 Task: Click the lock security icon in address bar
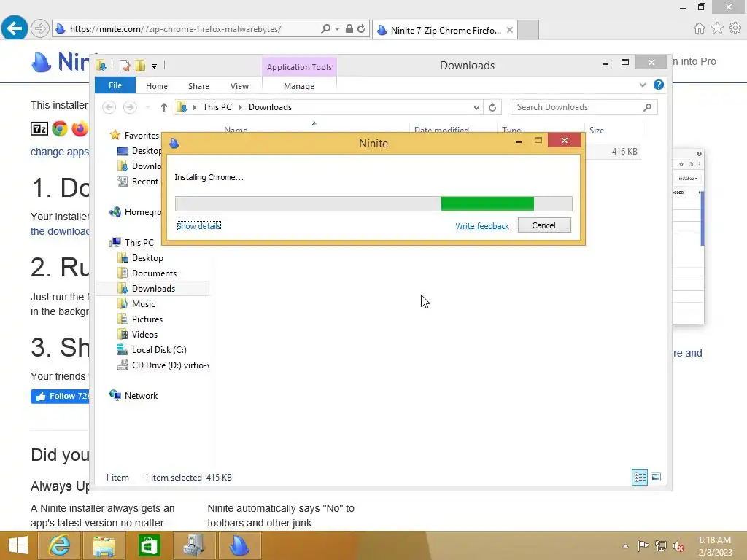click(349, 28)
